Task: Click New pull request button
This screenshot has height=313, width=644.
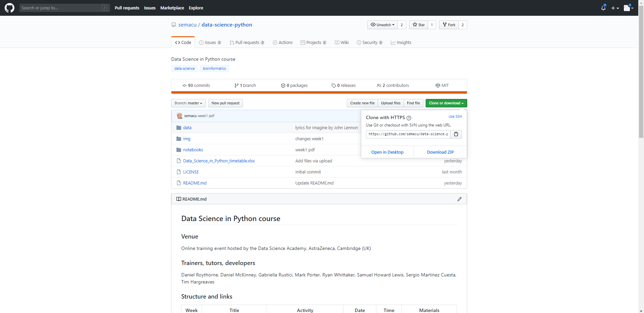Action: click(x=225, y=103)
